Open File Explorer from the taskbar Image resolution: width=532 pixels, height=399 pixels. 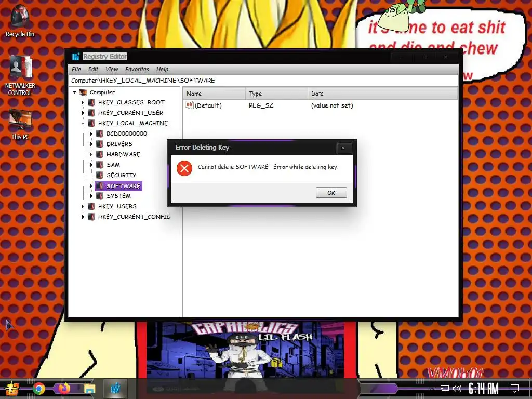click(x=89, y=389)
